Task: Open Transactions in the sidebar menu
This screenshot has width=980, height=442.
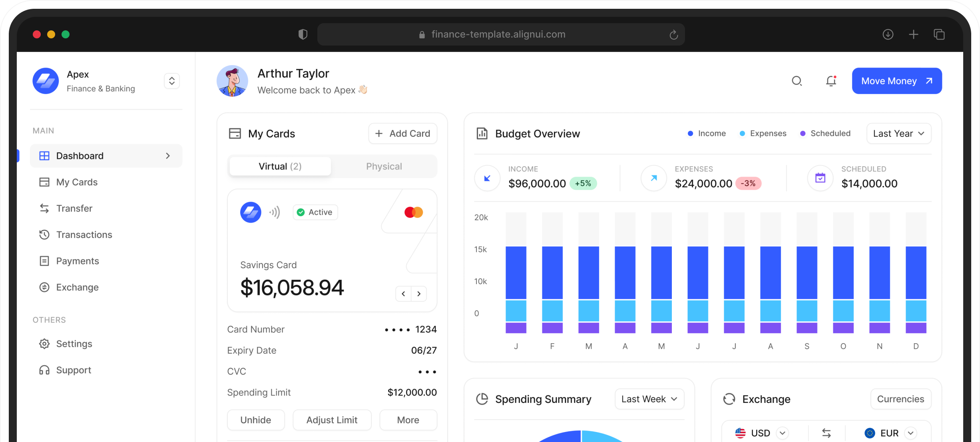Action: (84, 235)
